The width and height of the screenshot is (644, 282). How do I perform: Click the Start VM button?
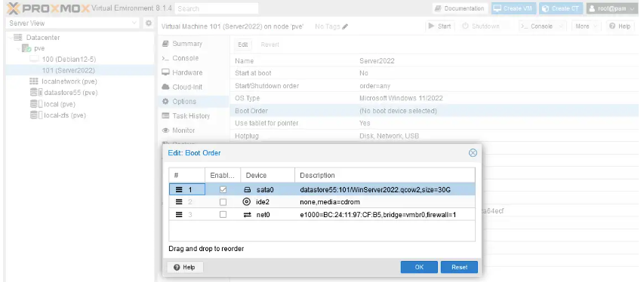tap(439, 26)
